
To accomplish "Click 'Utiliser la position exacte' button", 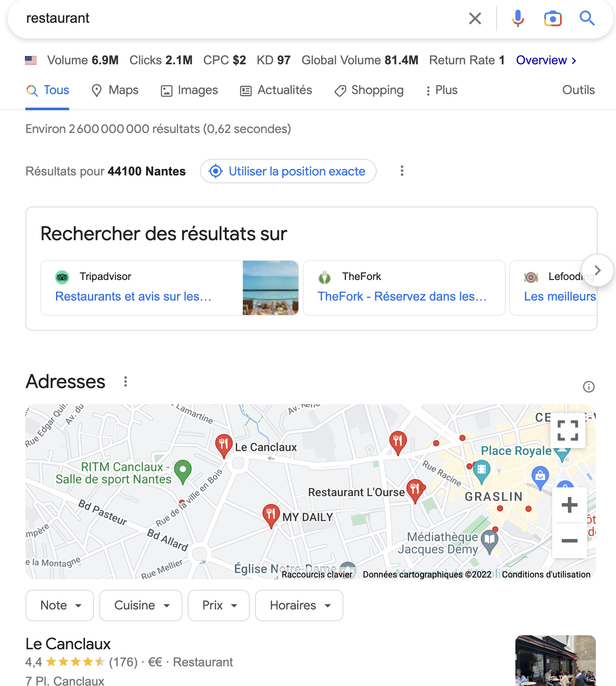I will point(288,171).
